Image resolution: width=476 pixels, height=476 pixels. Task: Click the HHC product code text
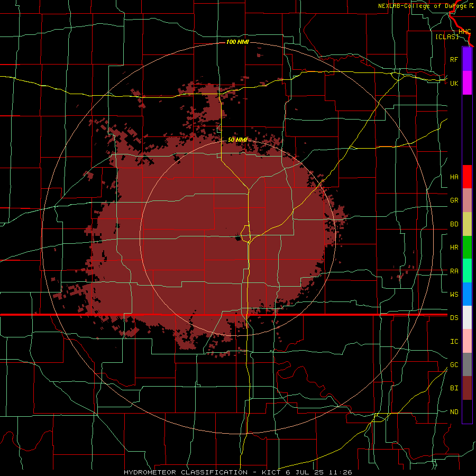coord(464,32)
